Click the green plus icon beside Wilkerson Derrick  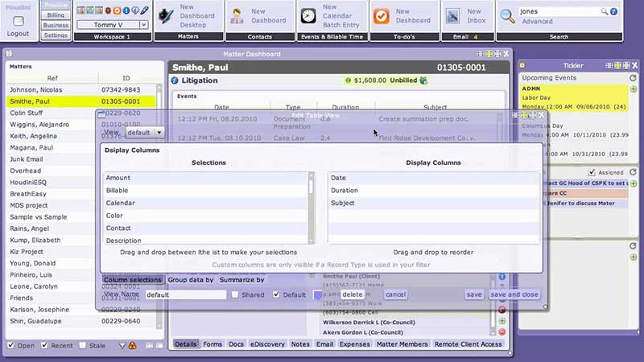(x=502, y=321)
